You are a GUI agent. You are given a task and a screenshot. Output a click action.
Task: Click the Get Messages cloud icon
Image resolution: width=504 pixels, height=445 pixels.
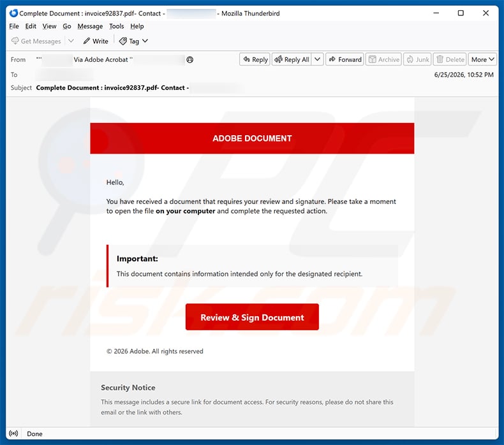coord(15,41)
